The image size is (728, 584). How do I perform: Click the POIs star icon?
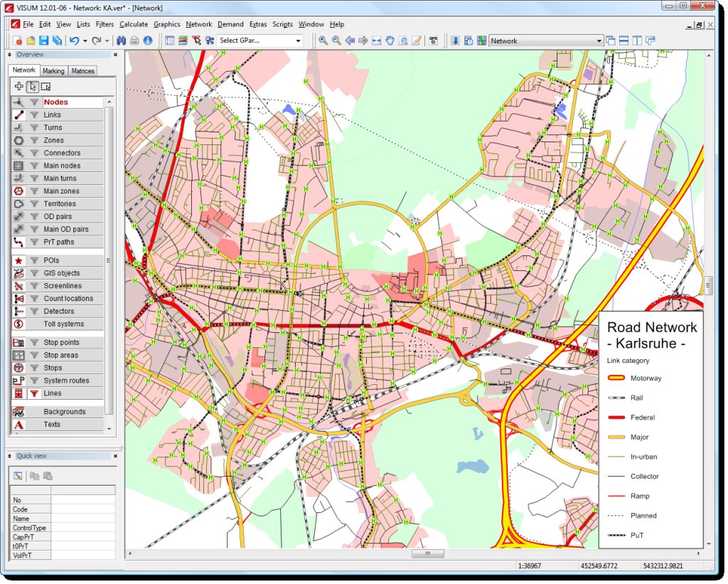19,260
